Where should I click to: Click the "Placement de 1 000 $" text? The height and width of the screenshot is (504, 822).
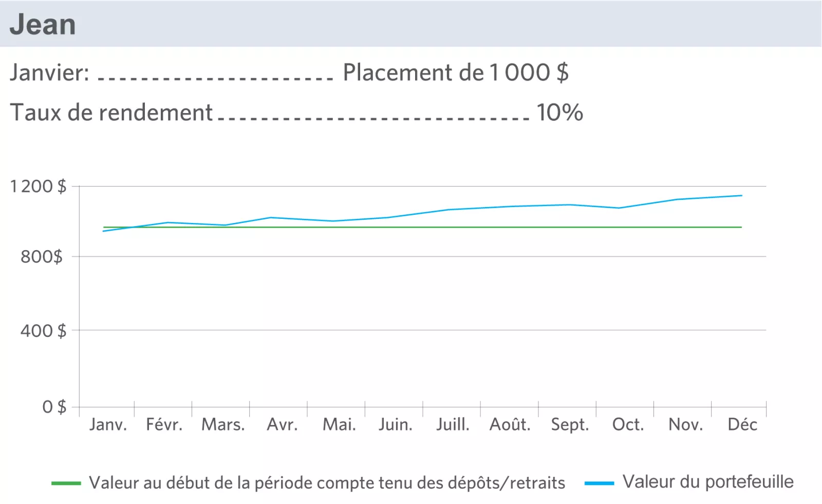455,72
